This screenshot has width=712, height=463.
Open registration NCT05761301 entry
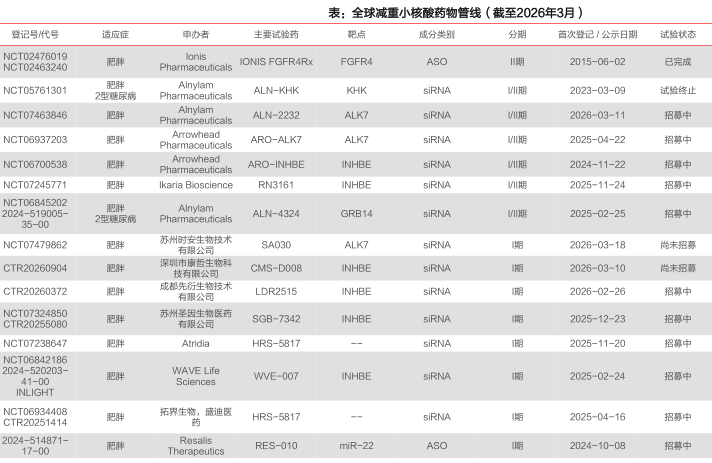[35, 89]
